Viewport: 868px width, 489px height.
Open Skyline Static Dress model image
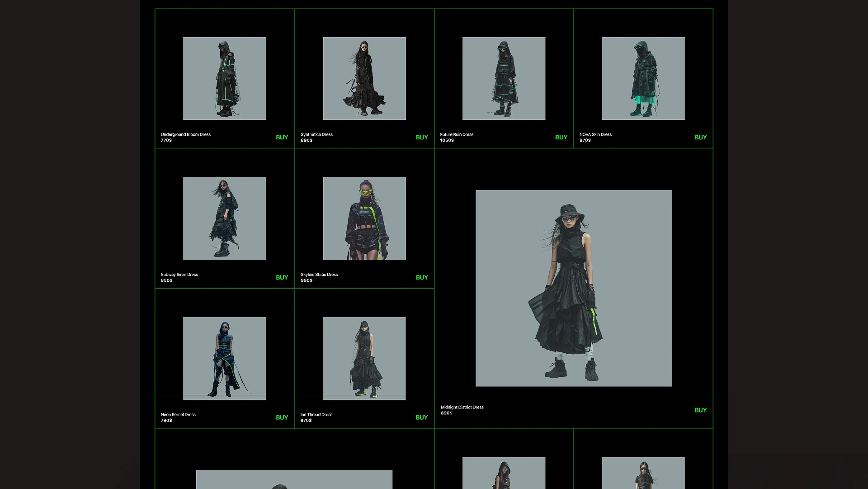click(x=364, y=218)
